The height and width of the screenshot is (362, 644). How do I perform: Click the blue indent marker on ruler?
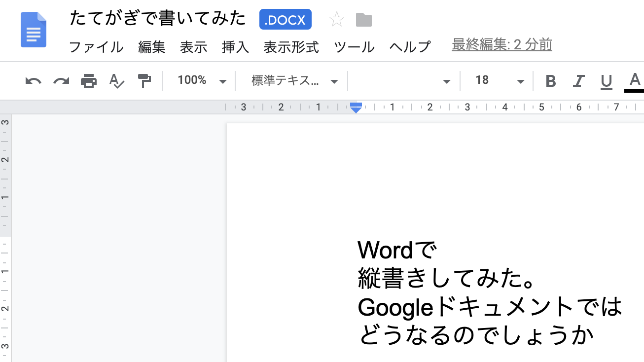pos(356,108)
